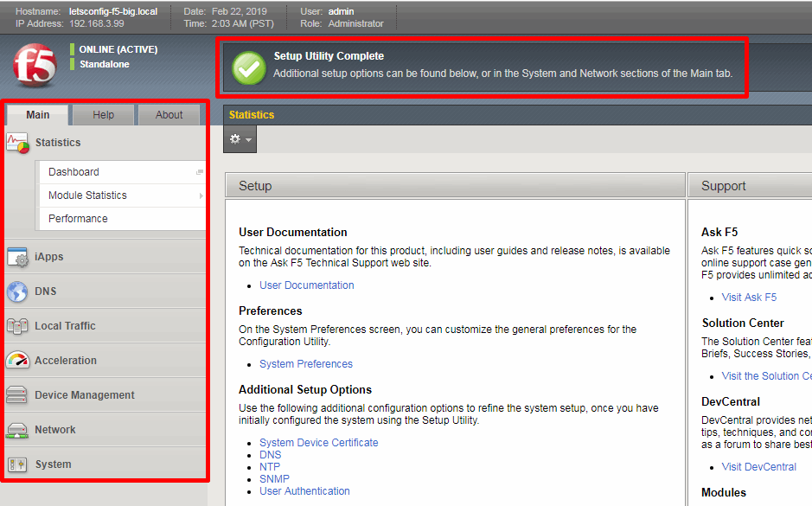Viewport: 812px width, 506px height.
Task: Click the green Setup Complete checkmark
Action: click(x=249, y=67)
